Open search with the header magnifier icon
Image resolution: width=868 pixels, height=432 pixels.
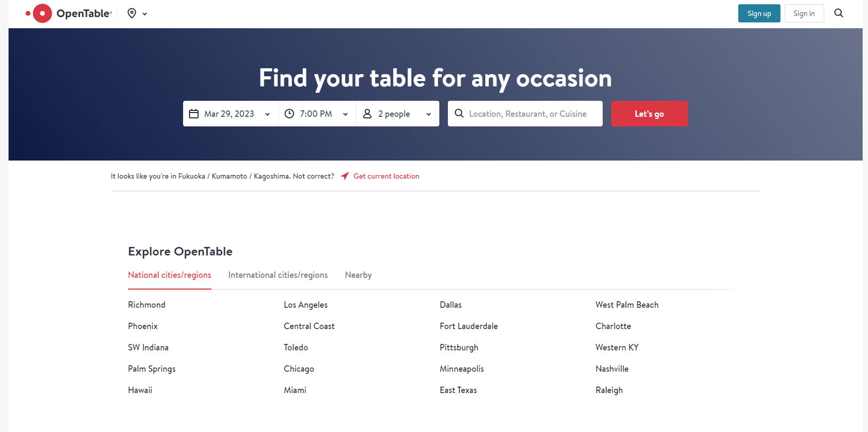839,13
